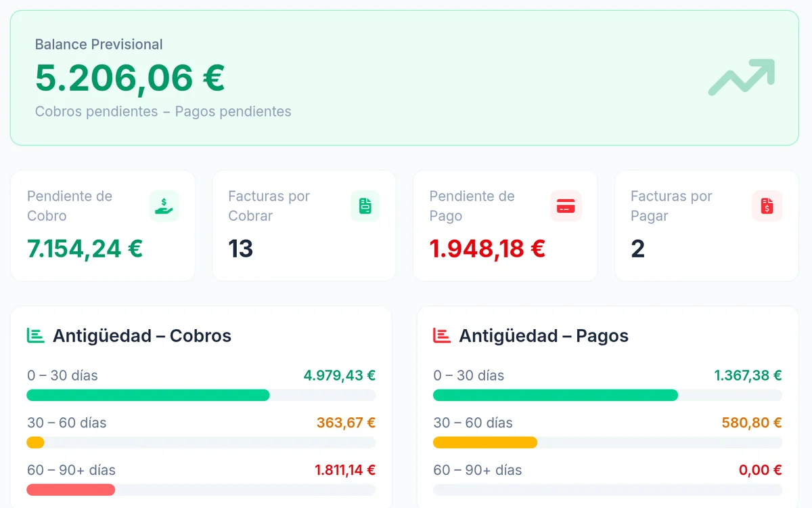Click the Cobros value 363,67 €
Image resolution: width=812 pixels, height=508 pixels.
click(346, 423)
